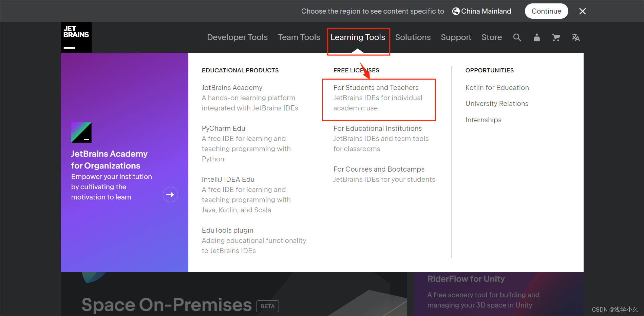Open the account profile icon
Screen dimensions: 644x316
[x=536, y=37]
